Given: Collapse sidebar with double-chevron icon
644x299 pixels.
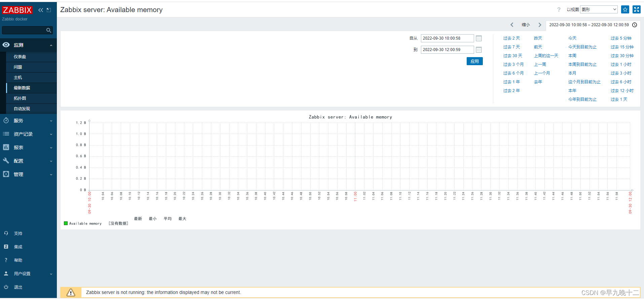Looking at the screenshot, I should point(41,10).
